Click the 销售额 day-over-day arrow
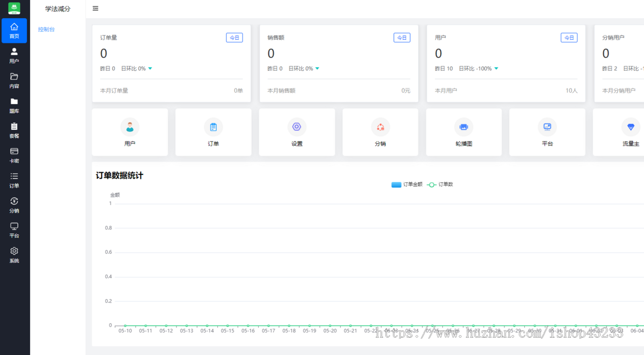 pyautogui.click(x=318, y=69)
